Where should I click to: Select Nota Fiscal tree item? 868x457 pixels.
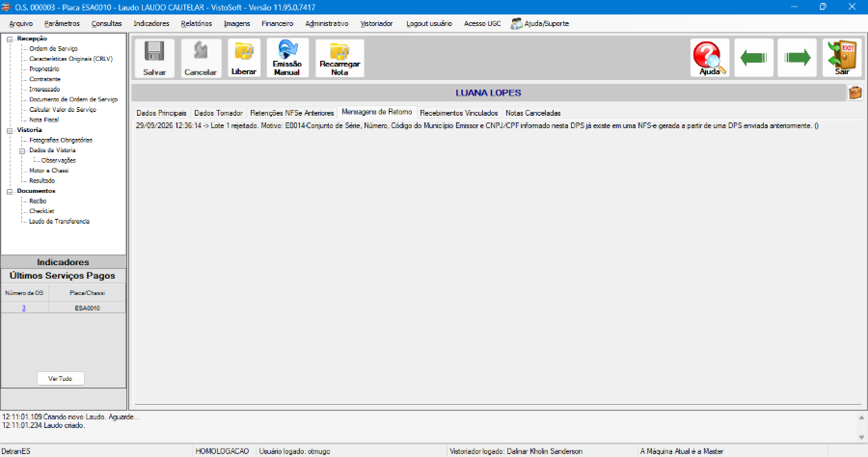[x=43, y=120]
